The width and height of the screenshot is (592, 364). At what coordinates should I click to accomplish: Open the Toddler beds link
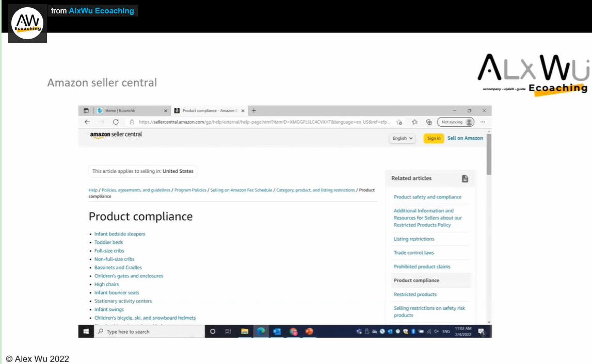(109, 242)
